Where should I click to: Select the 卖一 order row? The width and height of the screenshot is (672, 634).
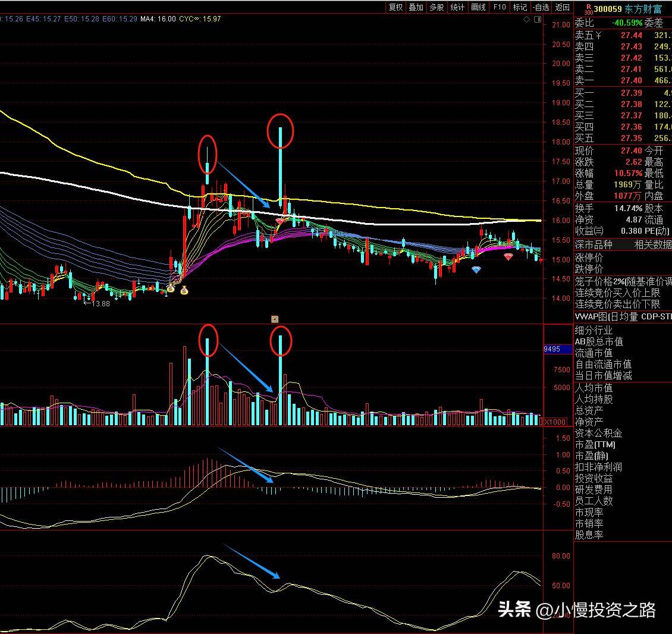coord(623,81)
